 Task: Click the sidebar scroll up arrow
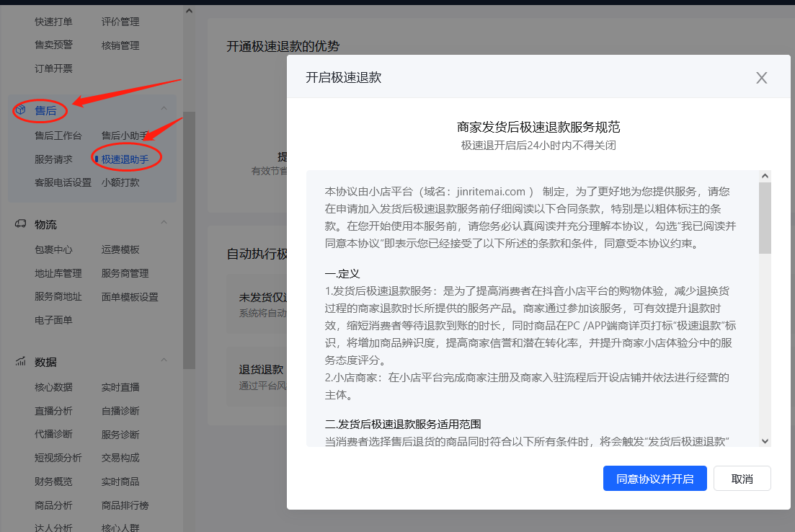pyautogui.click(x=189, y=11)
